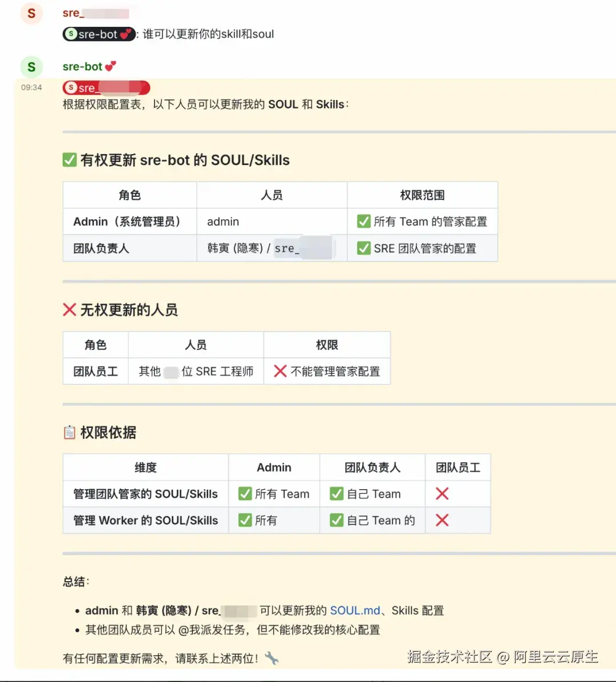The width and height of the screenshot is (616, 682).
Task: Click the 掘金技术社区 watermark text
Action: pos(451,657)
